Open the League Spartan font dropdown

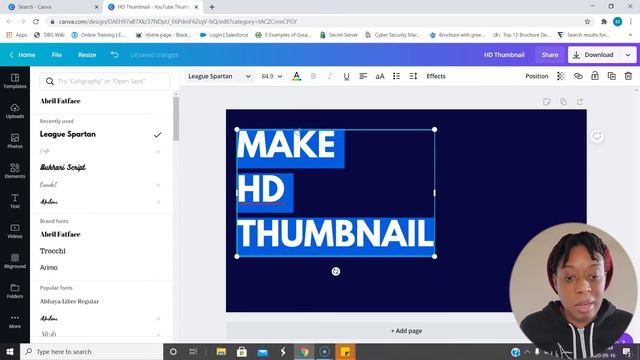219,76
